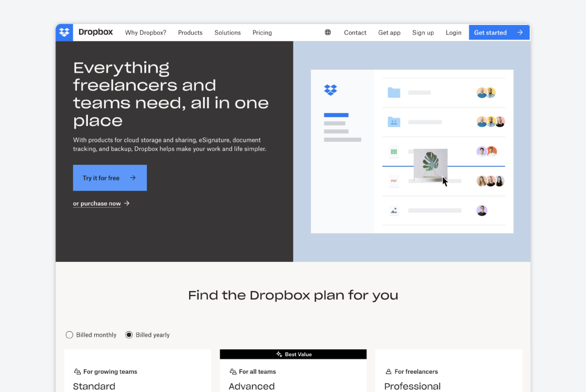Click the green spreadsheet file icon

point(394,151)
